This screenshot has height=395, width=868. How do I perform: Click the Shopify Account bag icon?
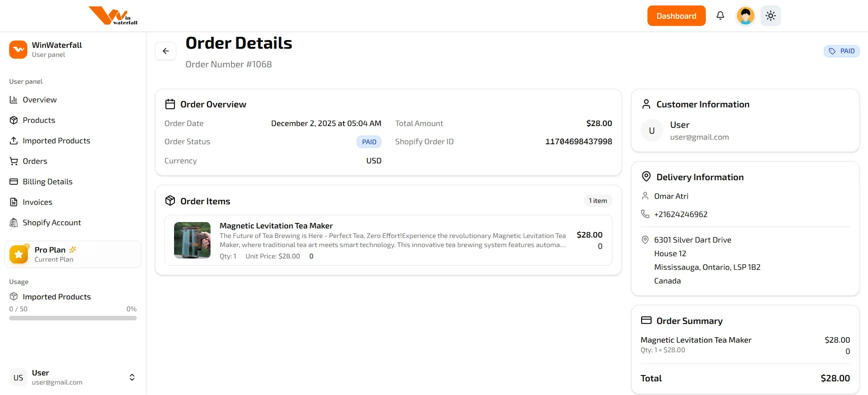pyautogui.click(x=14, y=223)
